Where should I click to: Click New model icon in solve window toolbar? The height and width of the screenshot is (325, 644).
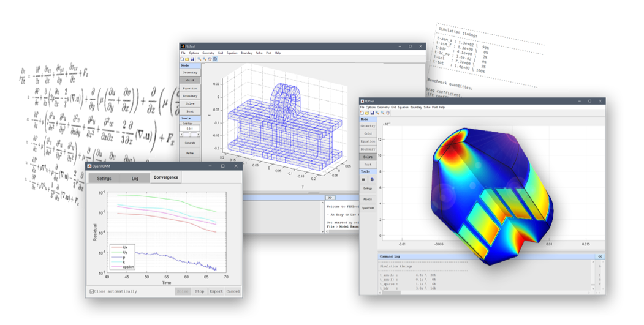362,113
